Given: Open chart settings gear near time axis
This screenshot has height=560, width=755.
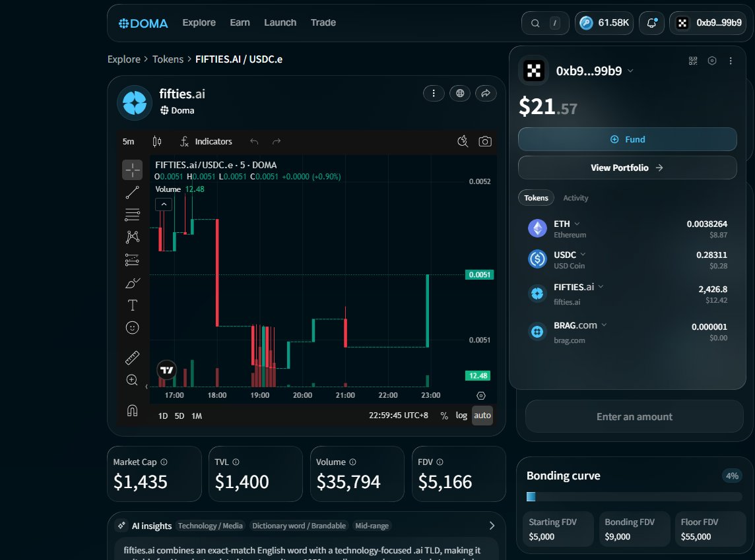Looking at the screenshot, I should pyautogui.click(x=480, y=396).
